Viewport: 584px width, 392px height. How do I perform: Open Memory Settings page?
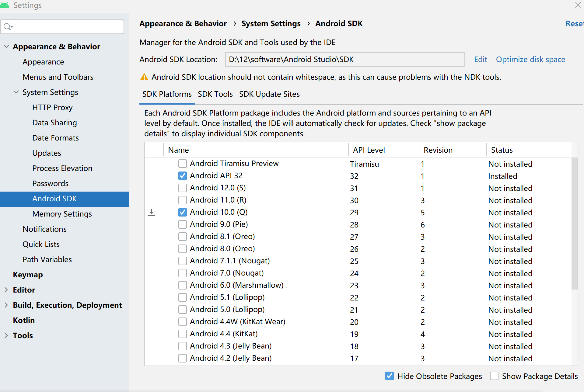click(62, 214)
